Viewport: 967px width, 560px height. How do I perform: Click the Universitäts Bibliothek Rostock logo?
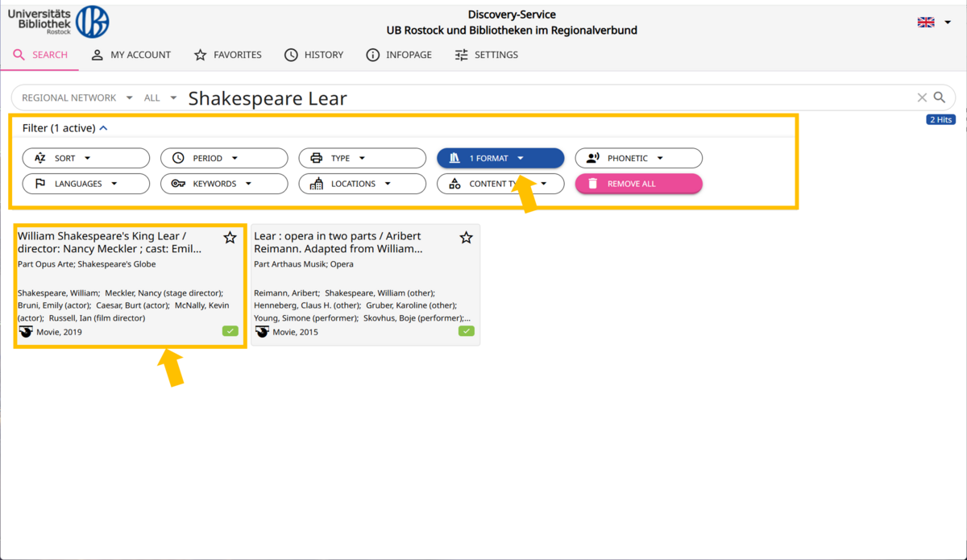click(58, 22)
